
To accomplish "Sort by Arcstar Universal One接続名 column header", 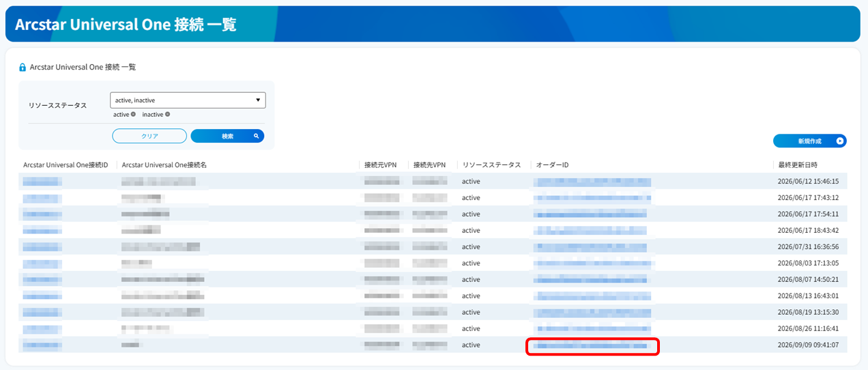I will point(164,165).
